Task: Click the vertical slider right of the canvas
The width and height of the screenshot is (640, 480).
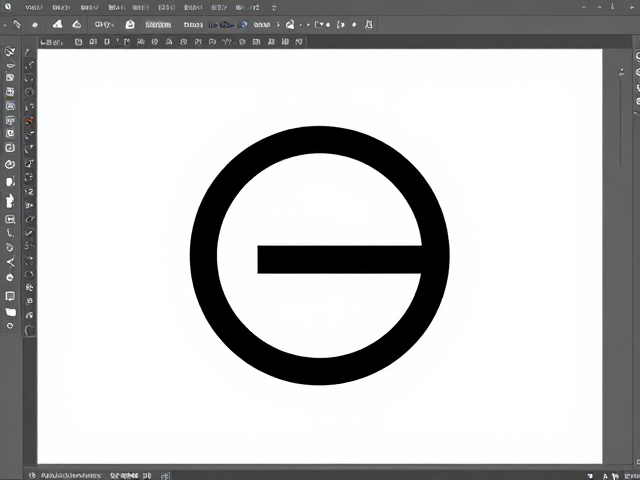Action: (x=621, y=118)
